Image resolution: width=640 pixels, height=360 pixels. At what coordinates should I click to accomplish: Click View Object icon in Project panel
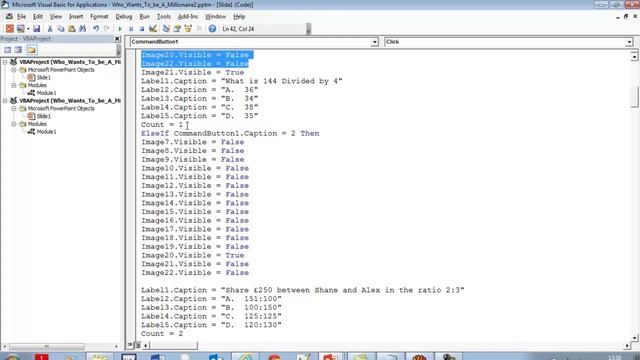(18, 50)
